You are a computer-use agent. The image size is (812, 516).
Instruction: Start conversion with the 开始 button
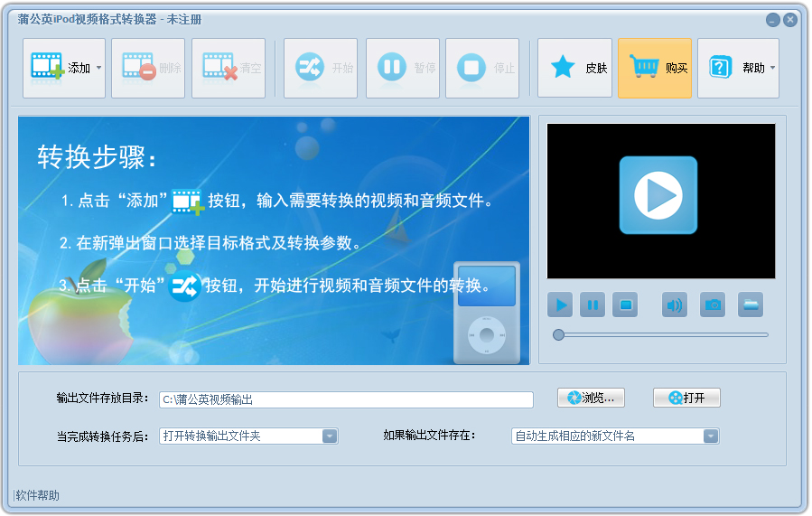[321, 68]
